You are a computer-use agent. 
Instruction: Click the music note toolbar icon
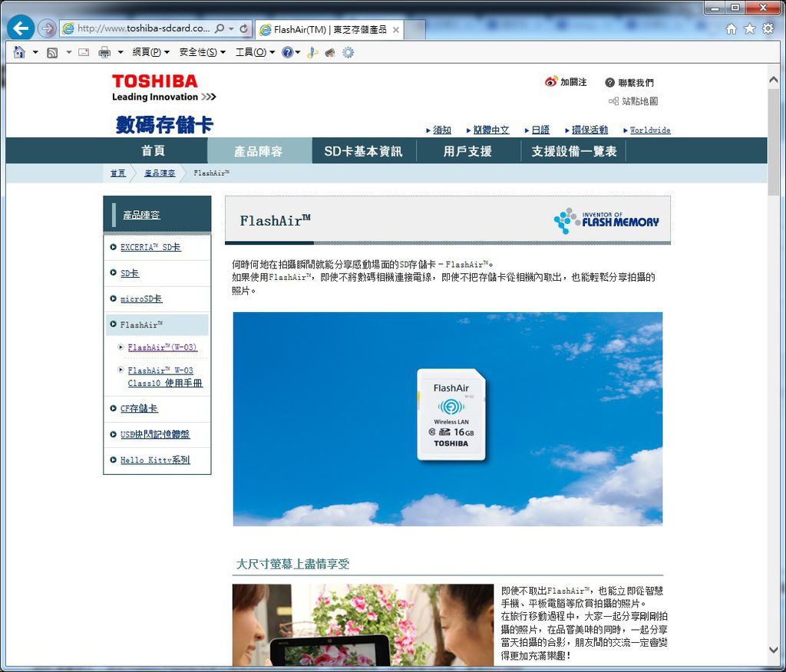coord(312,52)
